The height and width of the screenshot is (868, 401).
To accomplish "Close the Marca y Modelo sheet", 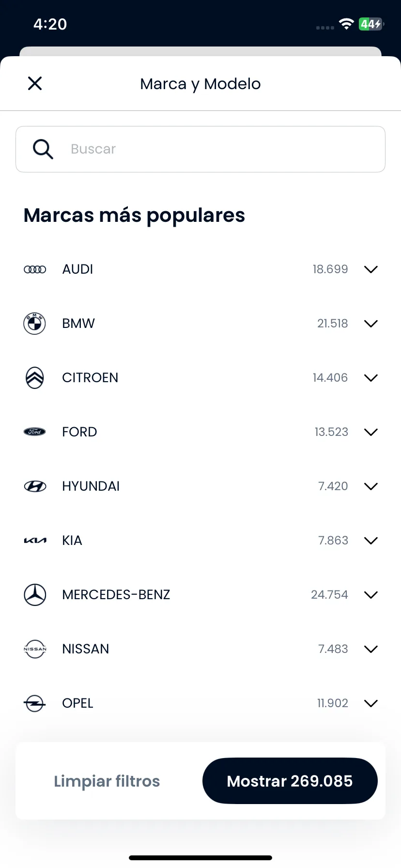I will point(35,83).
